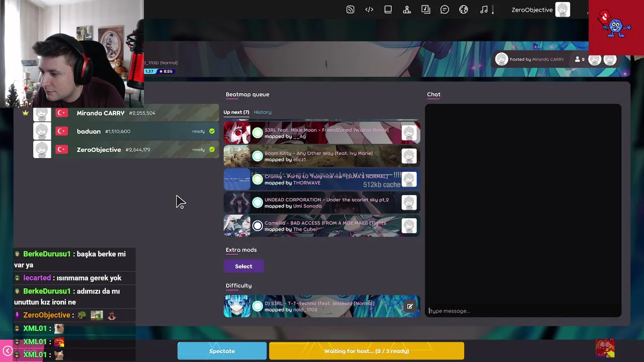Switch to the History tab
The height and width of the screenshot is (362, 644).
[263, 112]
